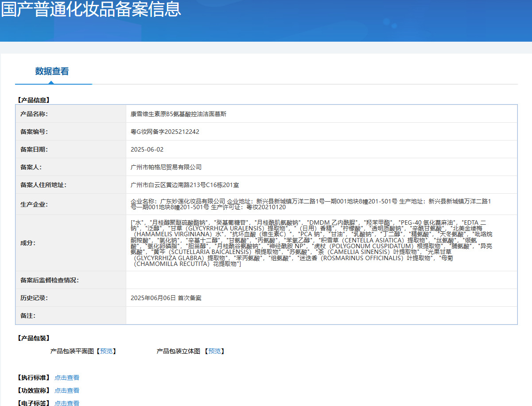Click address 广州市白云区黄边南路213号C16栋201室
The height and width of the screenshot is (406, 532).
tap(185, 185)
